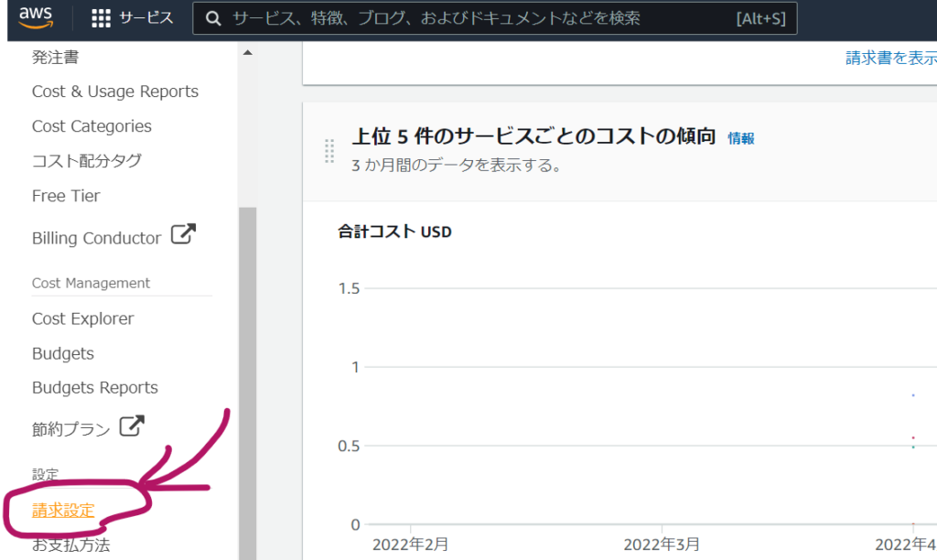Image resolution: width=937 pixels, height=560 pixels.
Task: Open Cost Categories page
Action: click(x=92, y=126)
